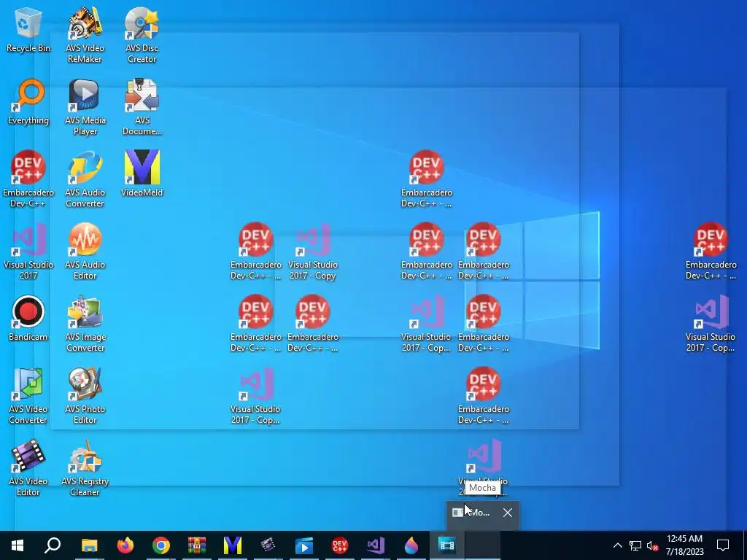Open the notification action center
This screenshot has width=747, height=560.
click(x=723, y=545)
